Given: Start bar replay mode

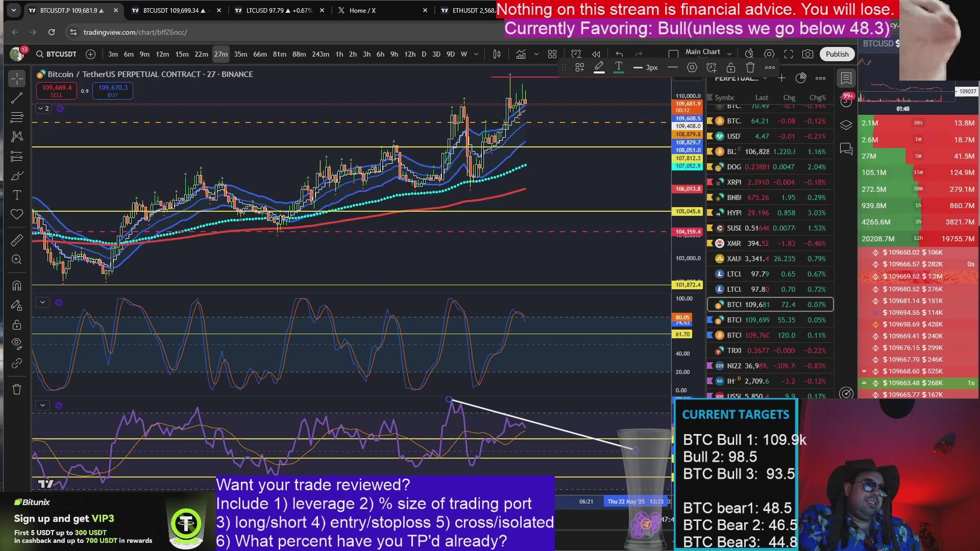Looking at the screenshot, I should coord(596,54).
